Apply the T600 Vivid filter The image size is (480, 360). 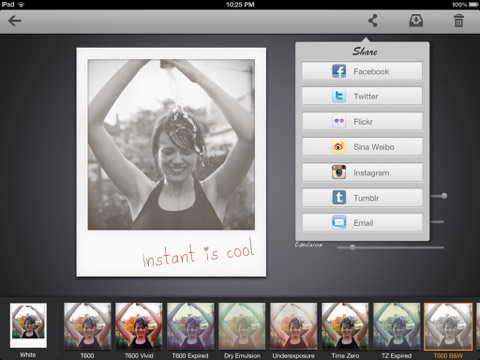coord(139,326)
